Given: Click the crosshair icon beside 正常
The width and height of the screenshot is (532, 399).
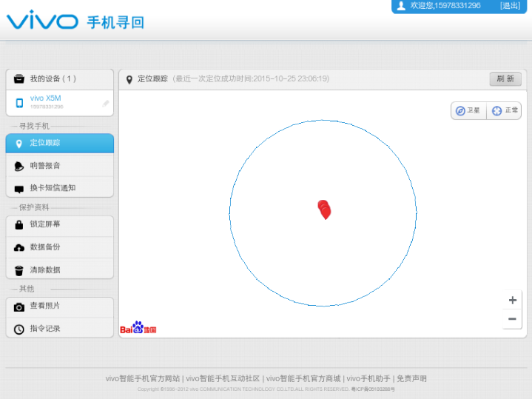Looking at the screenshot, I should point(496,111).
